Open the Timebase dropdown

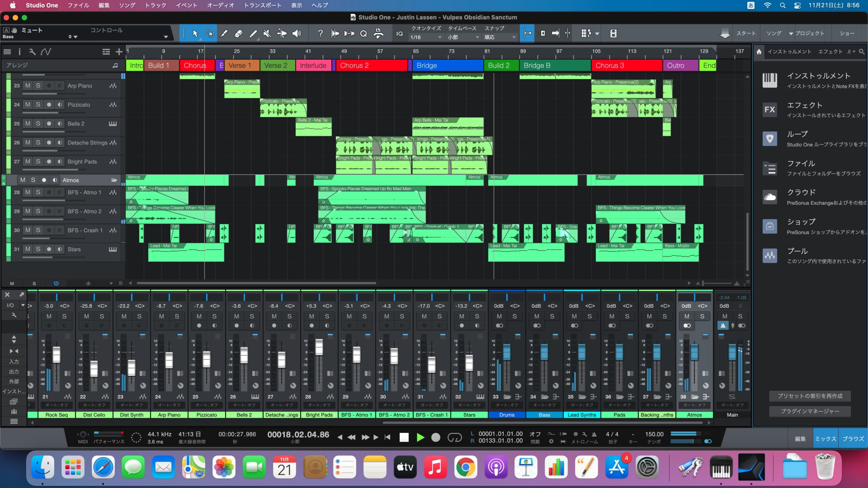[x=463, y=37]
